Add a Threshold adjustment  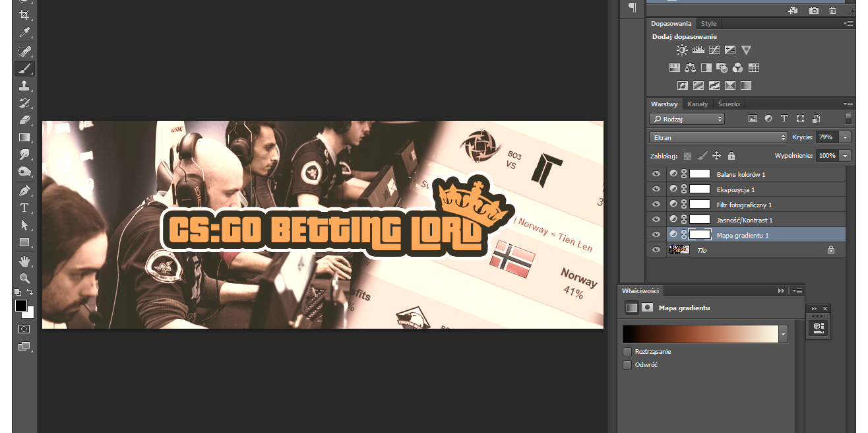click(714, 85)
